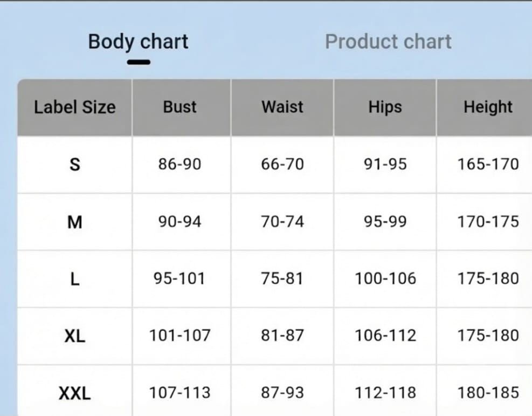Select the XL size row label

click(75, 337)
